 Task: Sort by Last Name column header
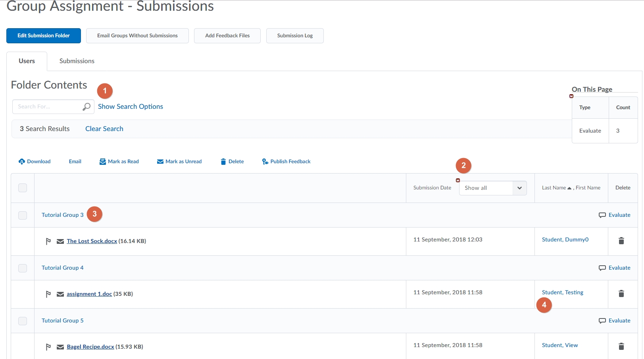(x=554, y=188)
